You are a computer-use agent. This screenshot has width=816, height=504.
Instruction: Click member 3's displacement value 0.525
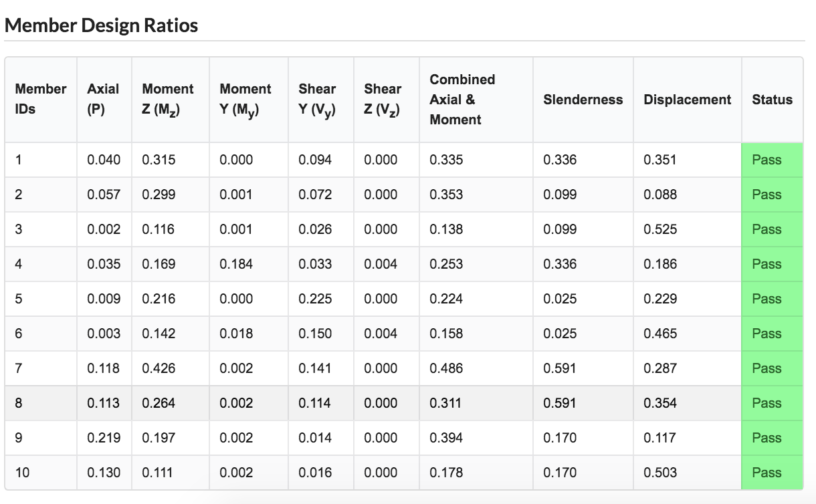point(660,229)
